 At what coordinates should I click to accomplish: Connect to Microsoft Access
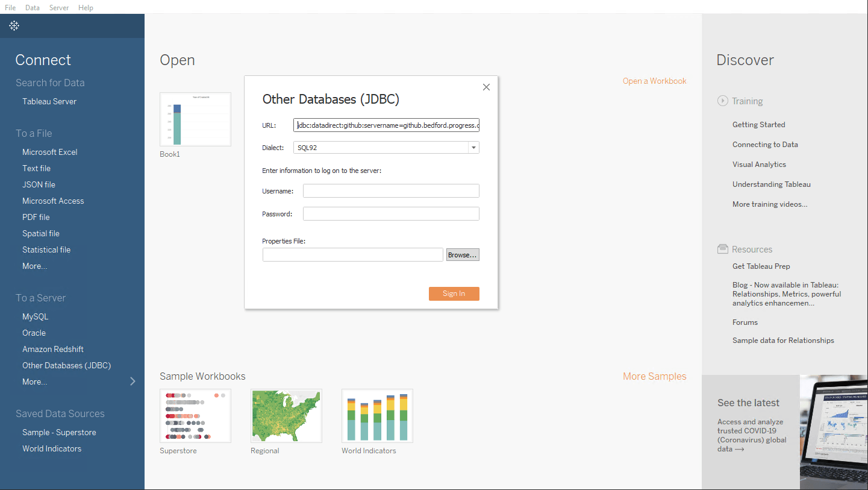[x=53, y=201]
